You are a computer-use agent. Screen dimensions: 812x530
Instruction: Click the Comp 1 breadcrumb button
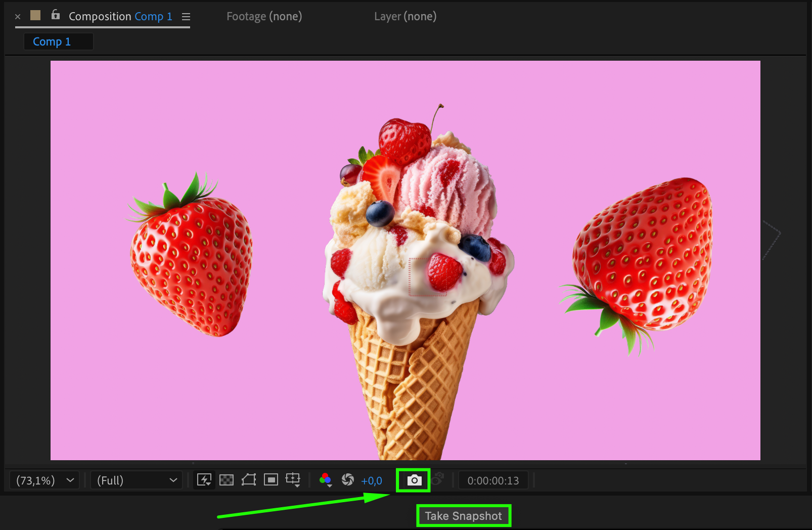click(52, 41)
